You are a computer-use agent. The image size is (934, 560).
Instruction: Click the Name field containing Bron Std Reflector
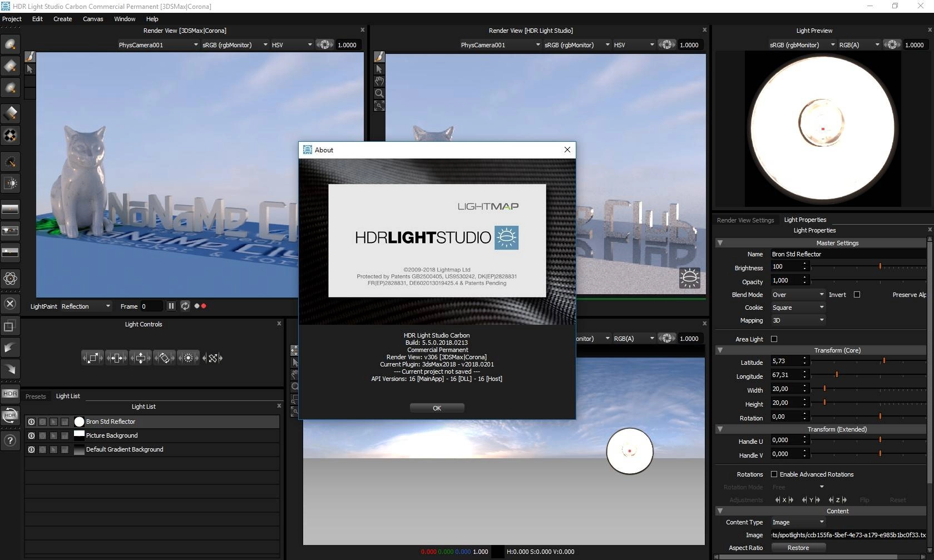pyautogui.click(x=848, y=254)
